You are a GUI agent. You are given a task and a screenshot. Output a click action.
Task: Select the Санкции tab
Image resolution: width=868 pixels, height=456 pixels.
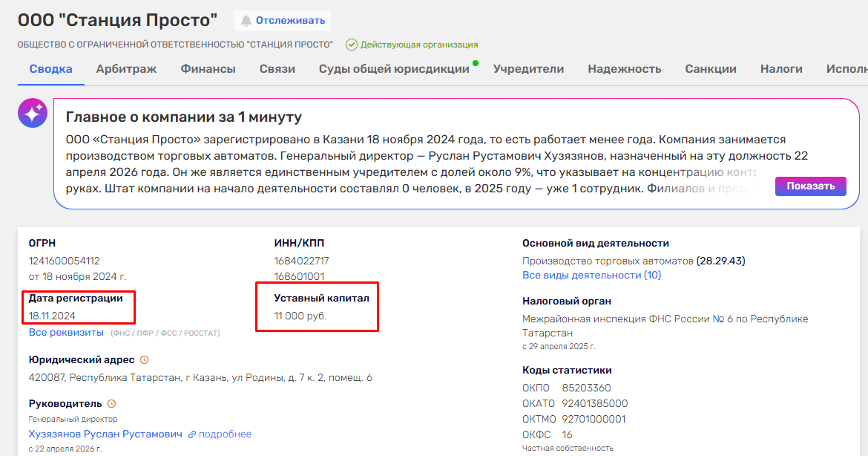pos(711,69)
